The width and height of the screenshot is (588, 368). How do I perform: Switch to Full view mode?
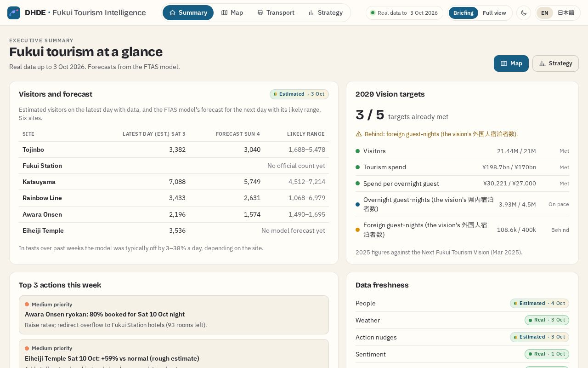[494, 13]
